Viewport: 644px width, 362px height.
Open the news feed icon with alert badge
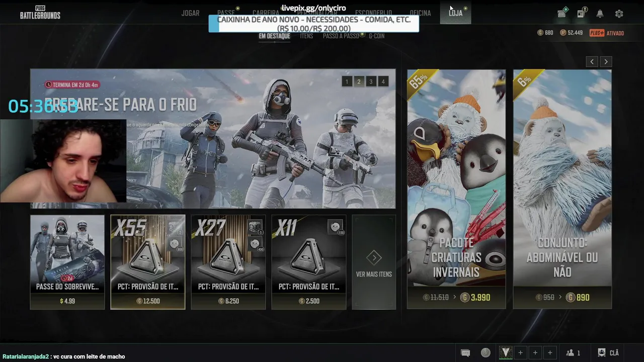581,14
